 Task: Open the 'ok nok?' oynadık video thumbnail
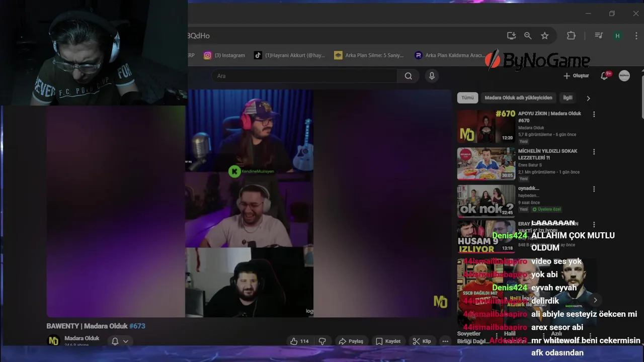point(486,201)
